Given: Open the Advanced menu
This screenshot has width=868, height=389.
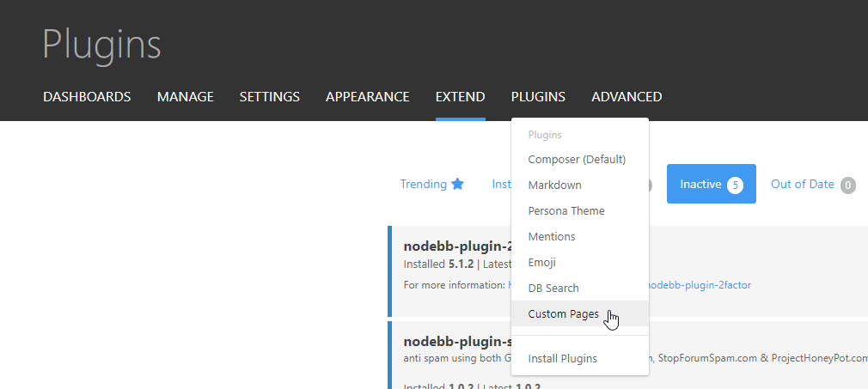Looking at the screenshot, I should click(x=627, y=97).
